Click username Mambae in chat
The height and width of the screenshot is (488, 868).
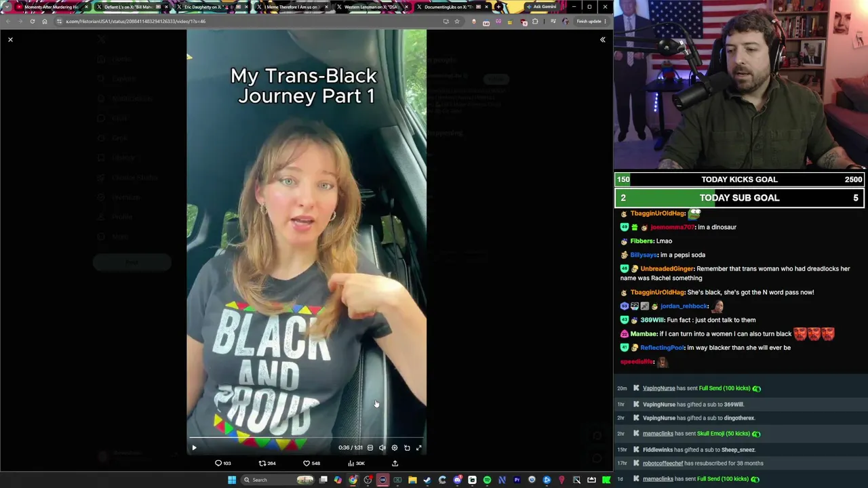click(644, 334)
